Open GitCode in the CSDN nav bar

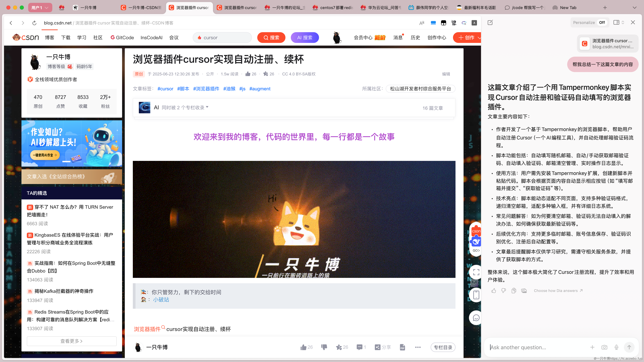click(x=122, y=38)
